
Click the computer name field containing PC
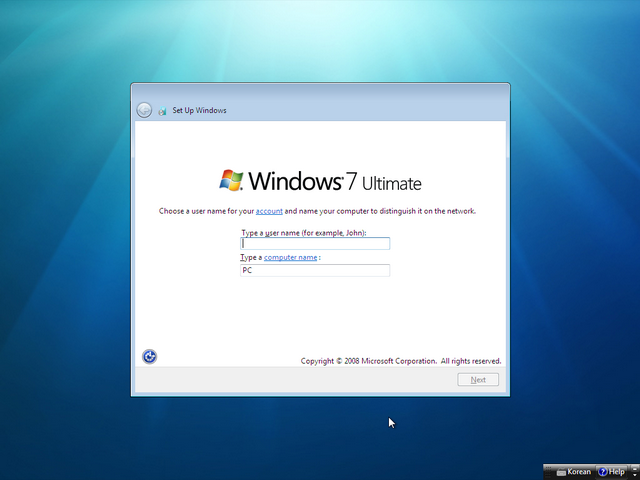click(x=315, y=270)
